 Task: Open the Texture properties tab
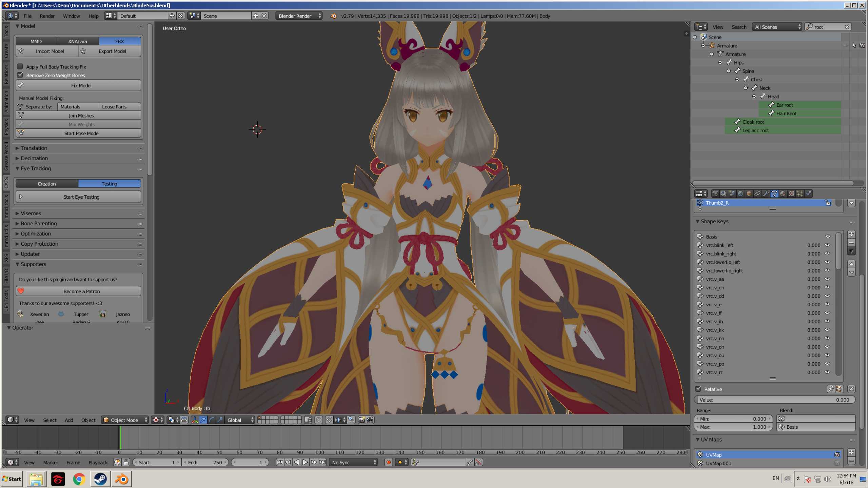[x=791, y=194]
